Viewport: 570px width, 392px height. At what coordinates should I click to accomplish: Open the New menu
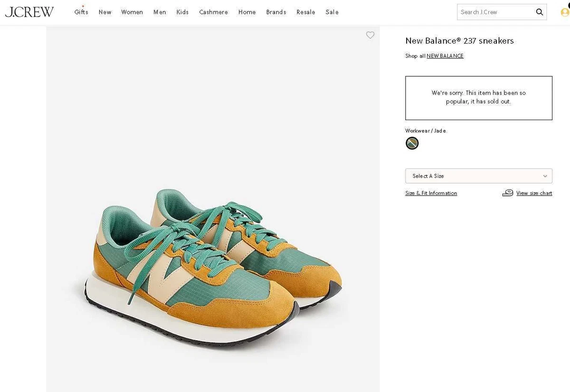pyautogui.click(x=105, y=12)
